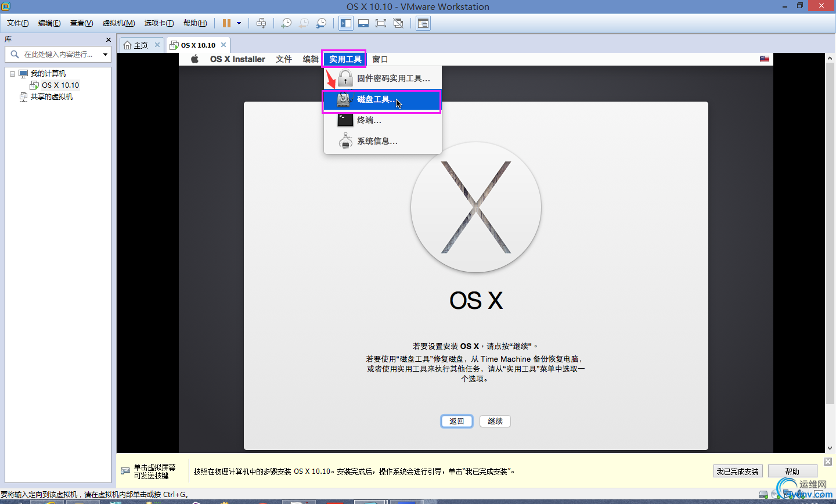Choose 终端… menu entry
This screenshot has height=504, width=836.
[x=383, y=120]
